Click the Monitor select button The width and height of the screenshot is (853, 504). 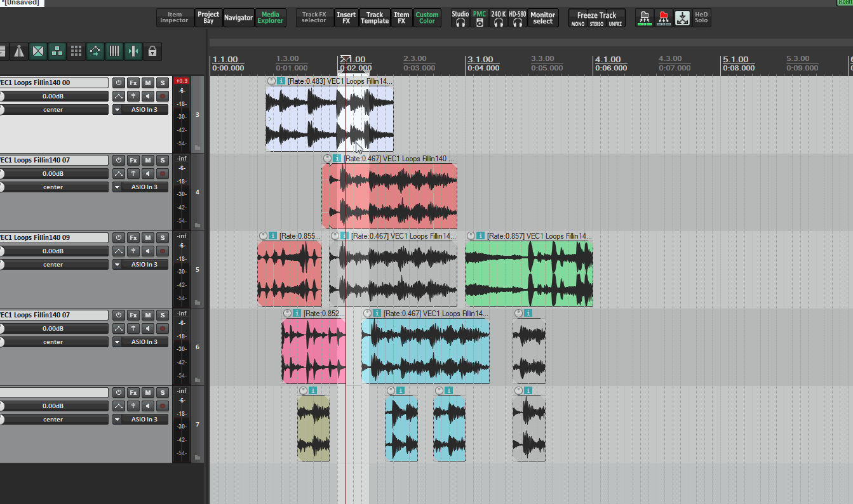[542, 18]
